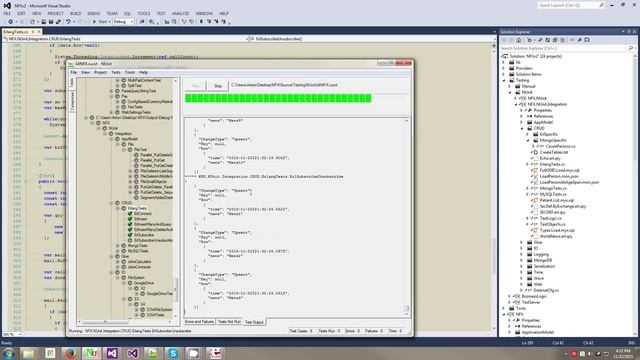Open Tools menu in NUnit window

point(130,72)
